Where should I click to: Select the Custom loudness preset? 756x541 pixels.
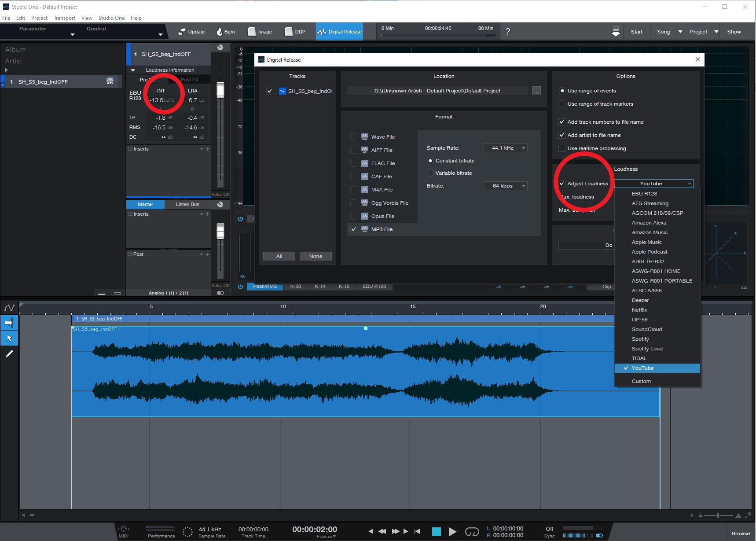pyautogui.click(x=657, y=381)
